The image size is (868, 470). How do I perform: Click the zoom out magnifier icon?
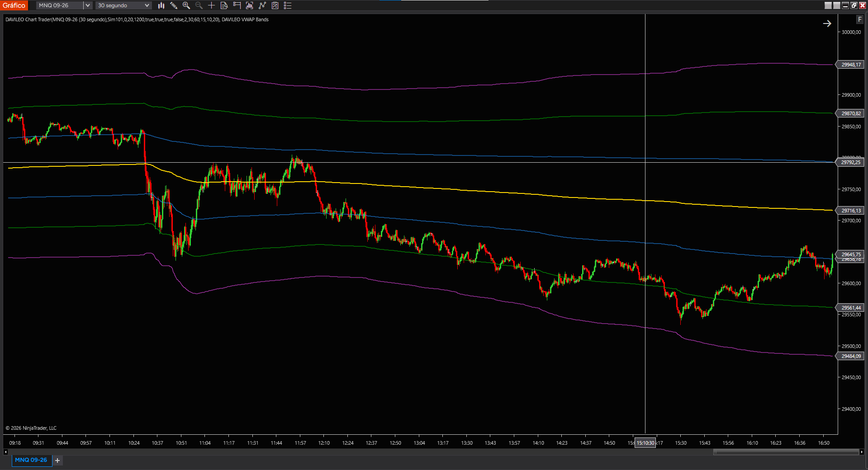199,5
